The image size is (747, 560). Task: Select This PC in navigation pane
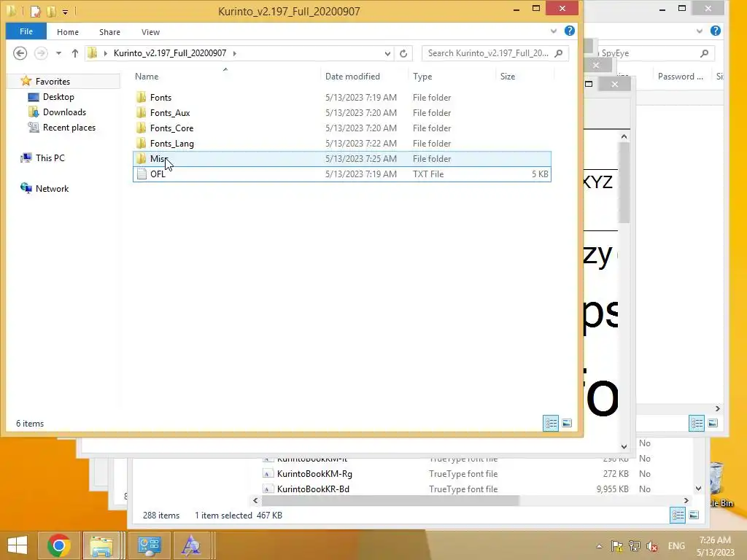(50, 158)
